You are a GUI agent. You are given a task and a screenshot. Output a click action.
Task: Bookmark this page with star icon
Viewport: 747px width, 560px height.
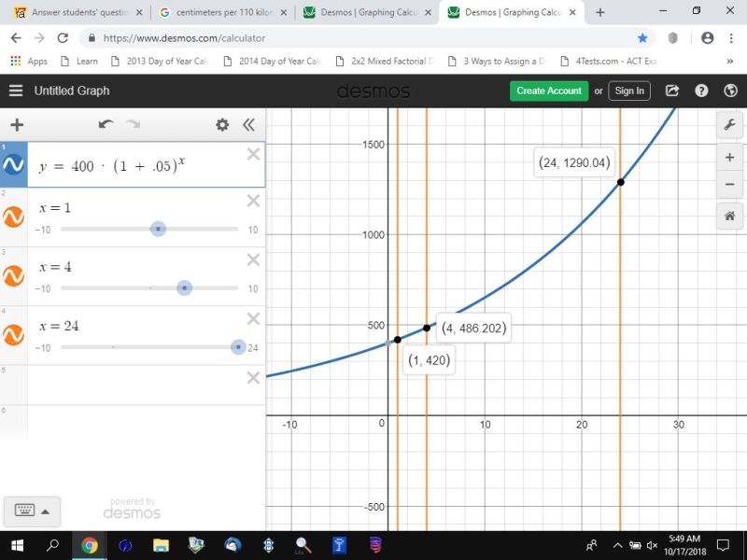pos(642,38)
